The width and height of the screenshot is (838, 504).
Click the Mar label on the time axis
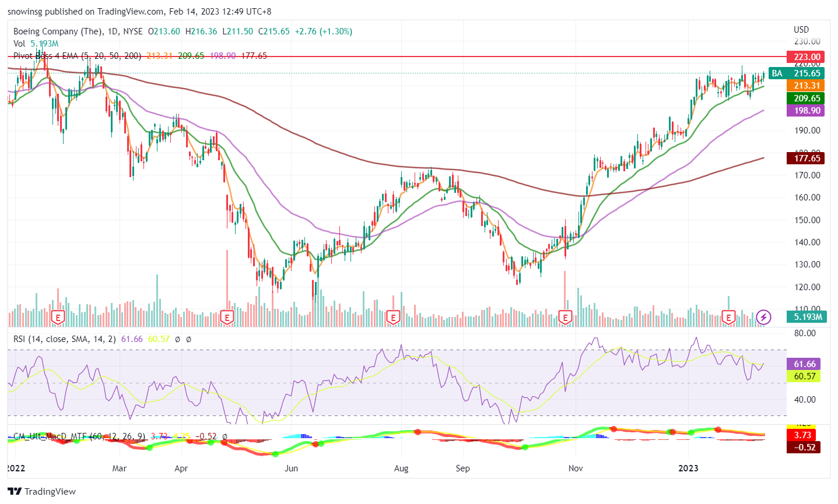click(x=120, y=468)
